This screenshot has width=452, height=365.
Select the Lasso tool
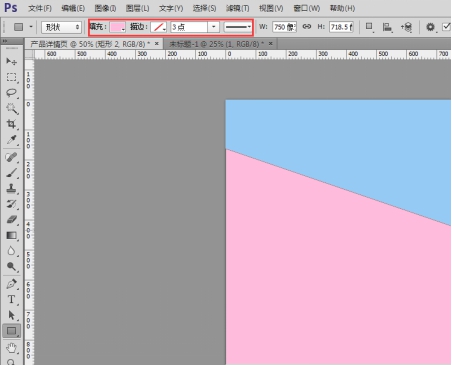point(12,93)
